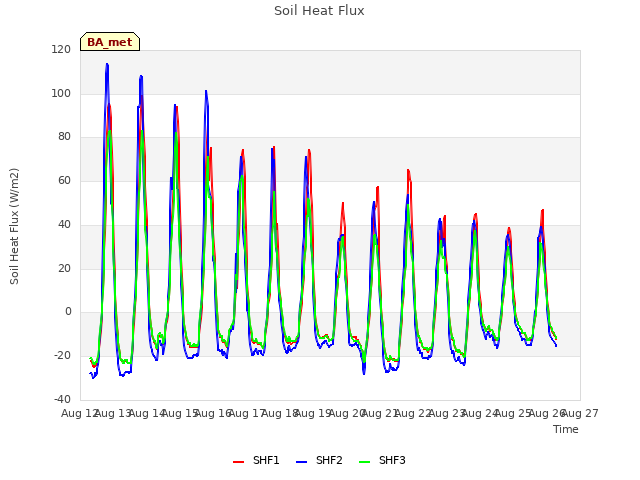Toggle the SHF1 series in the legend
Screen dimensions: 640x480
pyautogui.click(x=256, y=460)
